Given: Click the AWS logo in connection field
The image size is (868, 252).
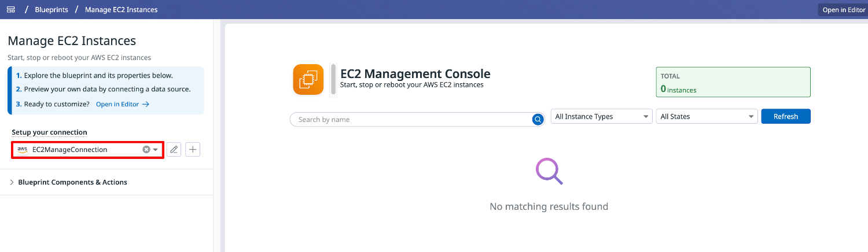Looking at the screenshot, I should tap(22, 150).
